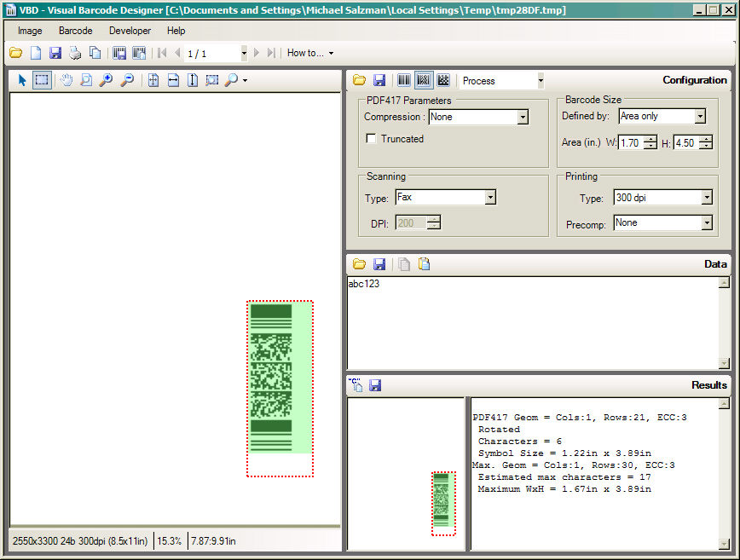Save barcode into image icon
740x560 pixels.
tap(119, 53)
